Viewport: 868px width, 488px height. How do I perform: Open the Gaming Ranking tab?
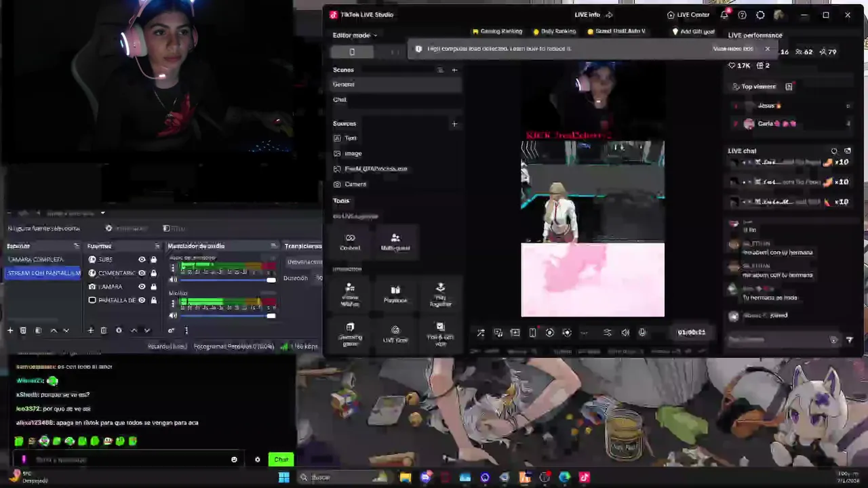tap(498, 31)
